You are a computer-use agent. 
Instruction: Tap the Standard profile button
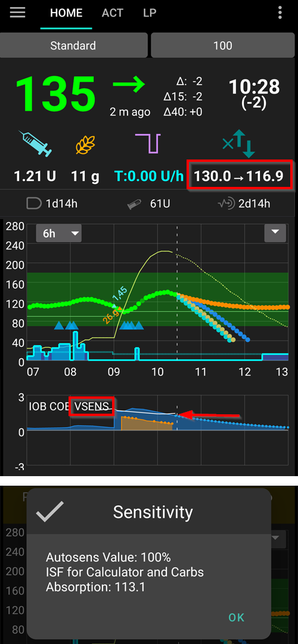coord(73,45)
